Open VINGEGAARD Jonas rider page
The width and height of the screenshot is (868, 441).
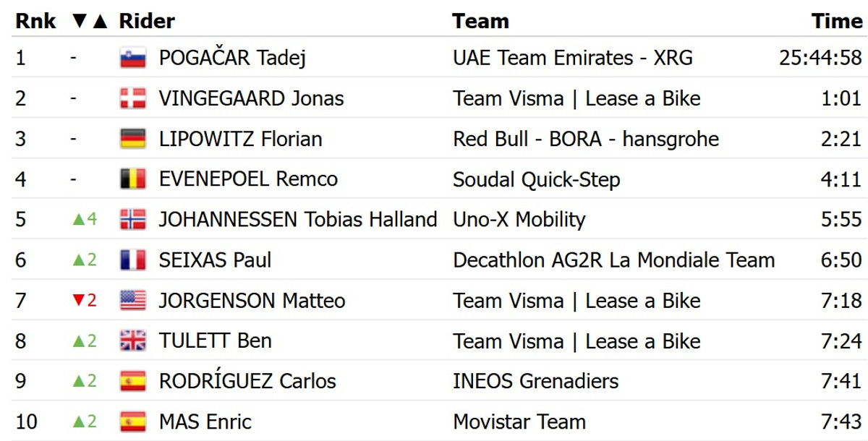251,98
